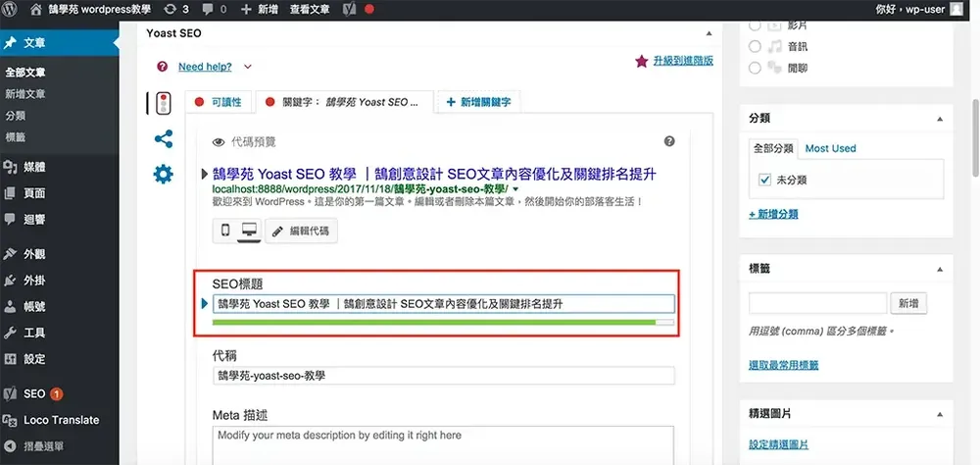Collapse the Yoast SEO panel
The image size is (980, 465).
pyautogui.click(x=709, y=33)
